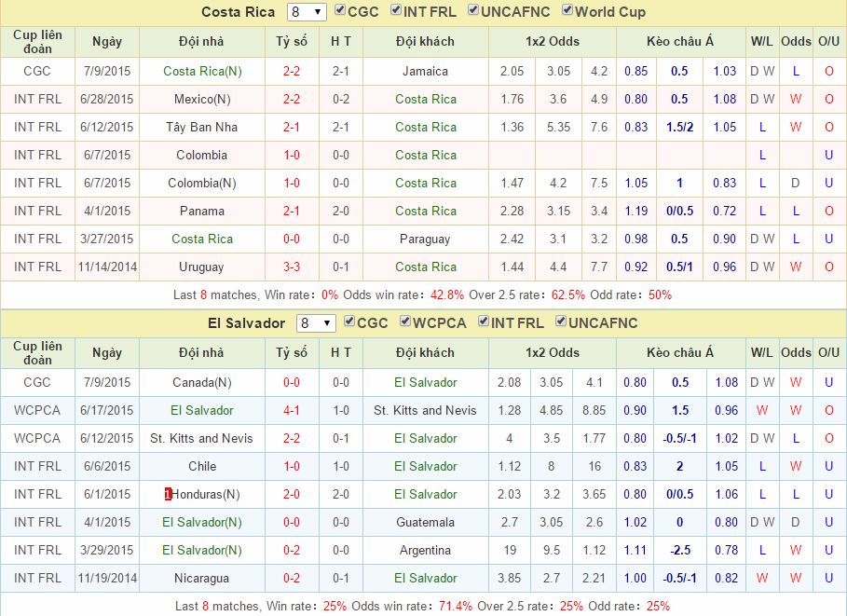Click the Costa Rica section title
847x616 pixels.
(x=238, y=12)
